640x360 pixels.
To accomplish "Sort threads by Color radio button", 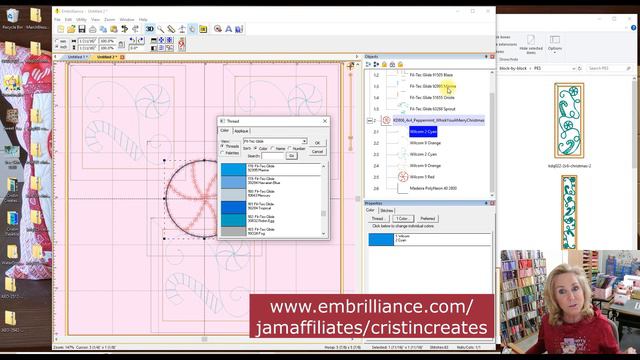I will tap(256, 149).
